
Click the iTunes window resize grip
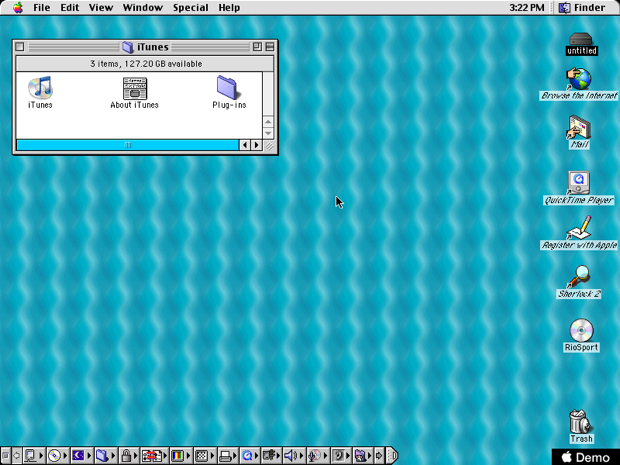[x=269, y=146]
